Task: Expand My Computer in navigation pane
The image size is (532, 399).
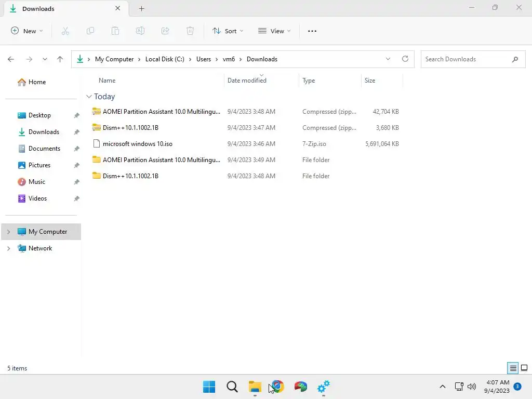Action: 8,232
